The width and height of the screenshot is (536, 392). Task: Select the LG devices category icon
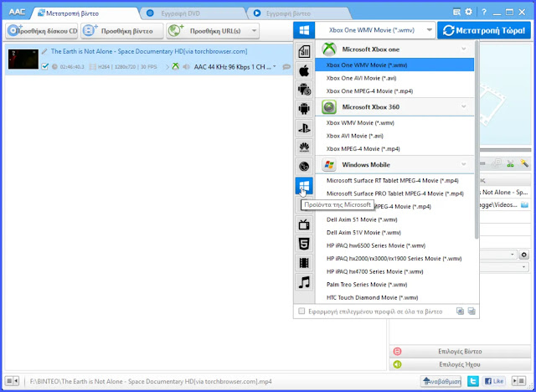[304, 167]
